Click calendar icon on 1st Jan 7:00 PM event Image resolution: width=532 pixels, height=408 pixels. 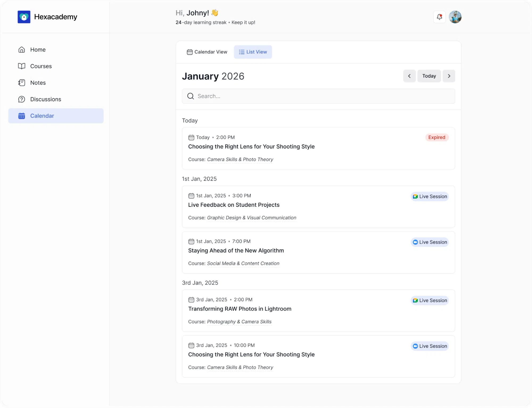point(191,242)
